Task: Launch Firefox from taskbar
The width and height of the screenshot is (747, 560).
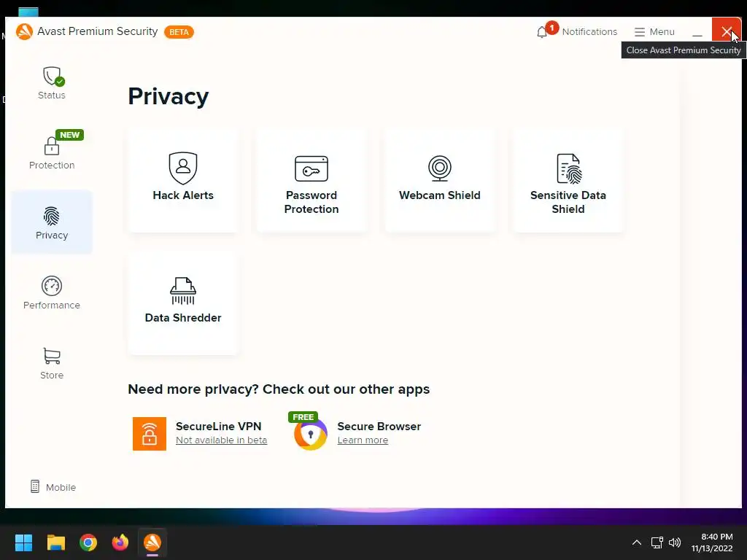Action: (x=120, y=542)
